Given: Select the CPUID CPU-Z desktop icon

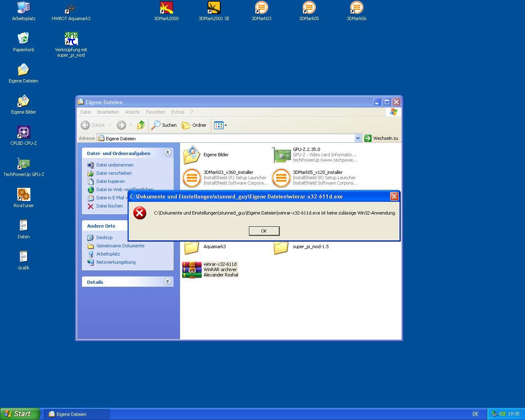Looking at the screenshot, I should (23, 136).
